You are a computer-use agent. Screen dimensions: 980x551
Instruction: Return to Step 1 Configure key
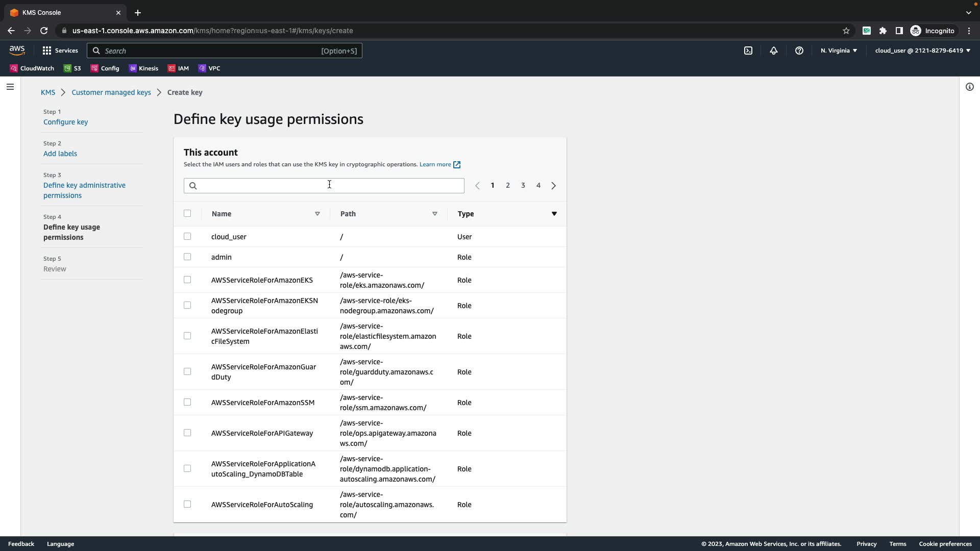[x=65, y=122]
